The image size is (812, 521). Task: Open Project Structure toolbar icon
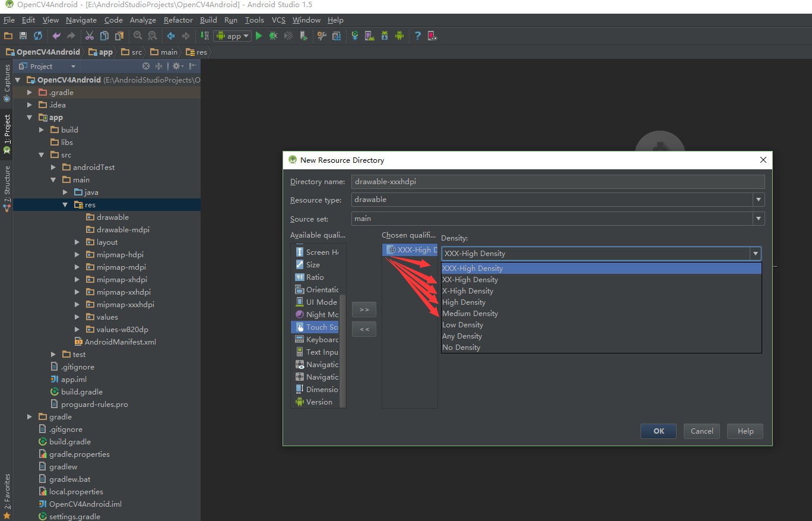pos(337,36)
